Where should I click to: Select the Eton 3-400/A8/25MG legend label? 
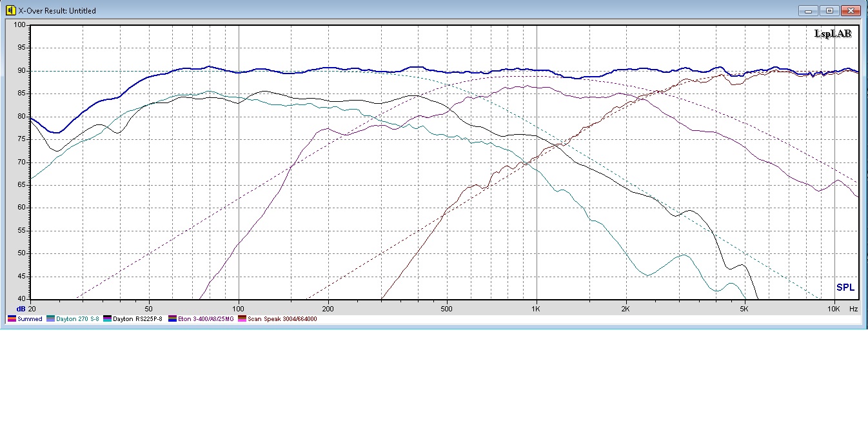[206, 319]
